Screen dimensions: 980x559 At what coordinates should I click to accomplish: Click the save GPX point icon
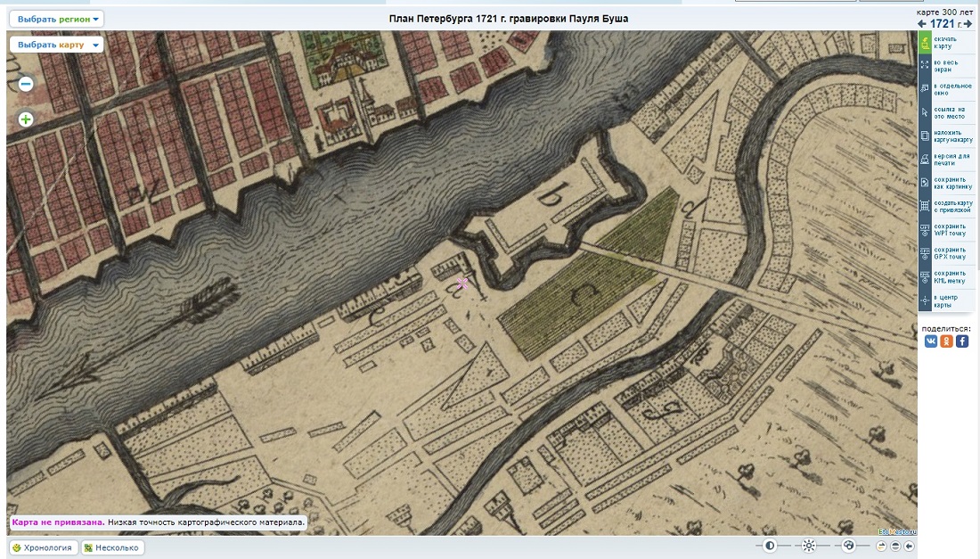point(925,253)
